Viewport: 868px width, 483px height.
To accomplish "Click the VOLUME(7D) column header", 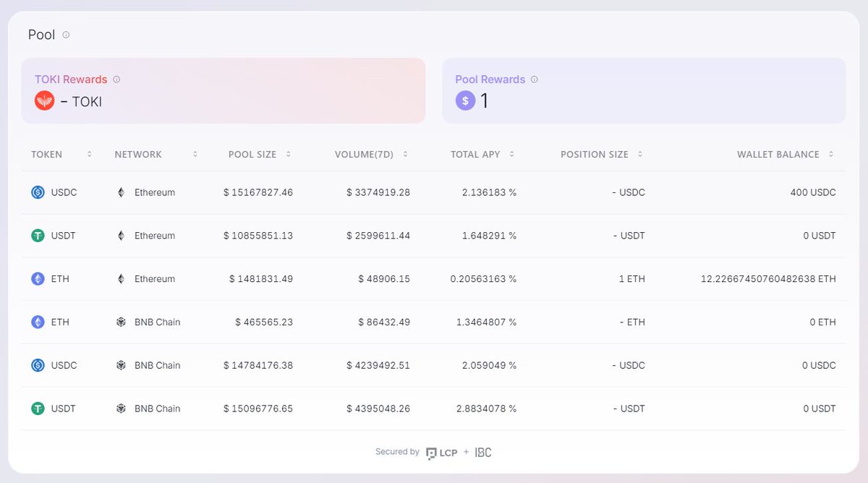I will pyautogui.click(x=365, y=154).
